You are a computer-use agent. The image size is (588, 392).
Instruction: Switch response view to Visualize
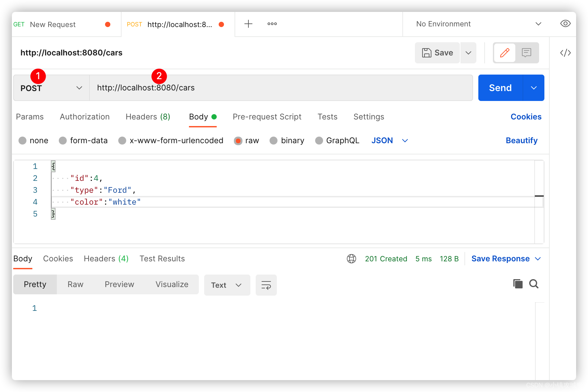172,284
